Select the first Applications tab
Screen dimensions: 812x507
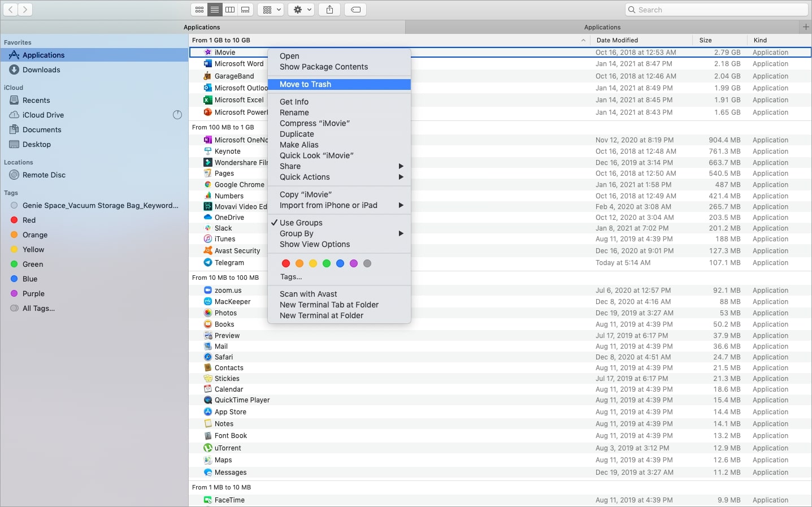(x=202, y=27)
